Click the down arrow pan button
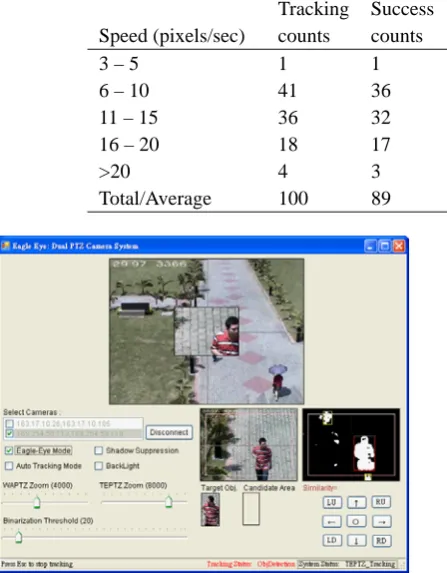Viewport: 447px width, 573px height. [356, 540]
